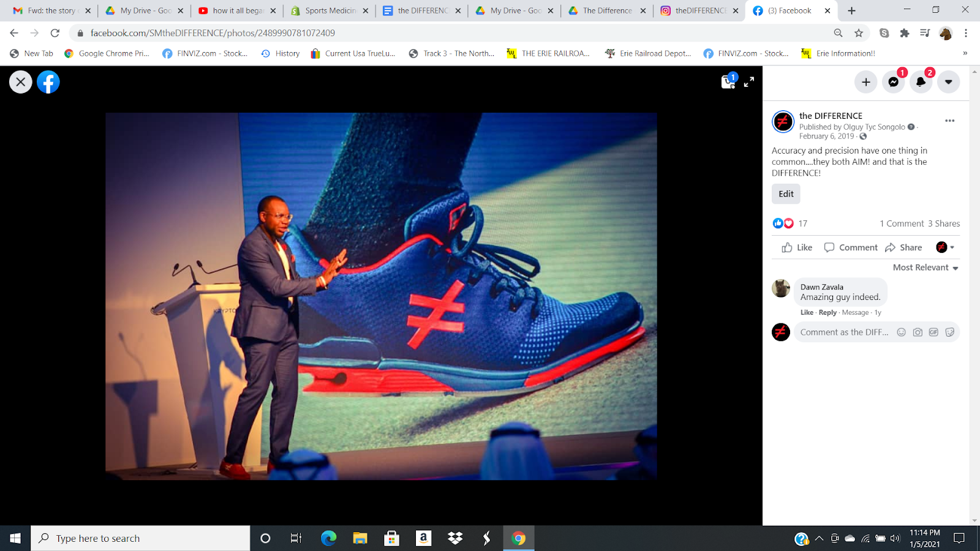The image size is (980, 551).
Task: Like Dawn Zavala's comment
Action: coord(807,312)
